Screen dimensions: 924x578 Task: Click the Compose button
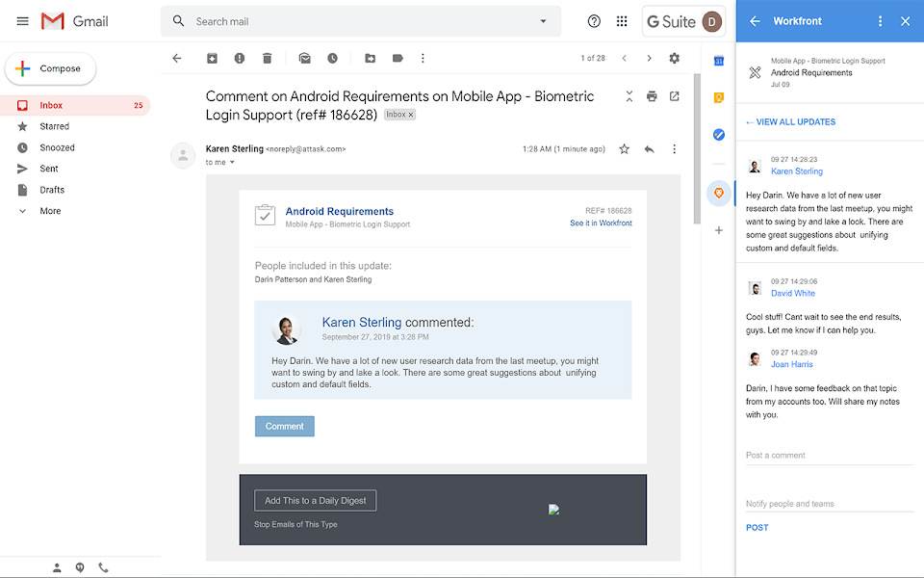click(51, 68)
